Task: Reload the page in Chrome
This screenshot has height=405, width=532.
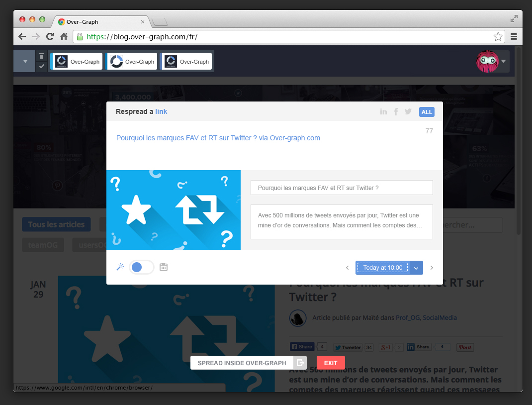Action: pyautogui.click(x=50, y=36)
